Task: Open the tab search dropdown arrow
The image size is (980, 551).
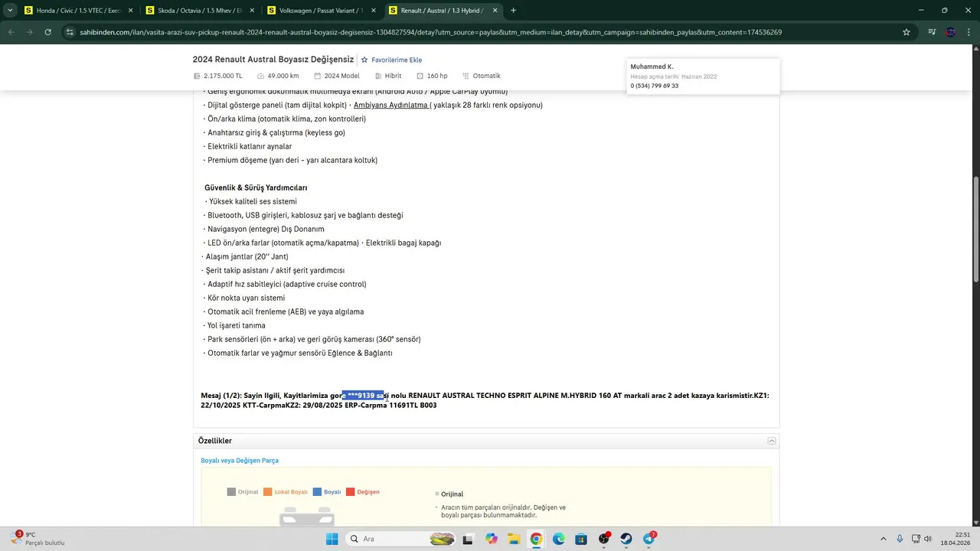Action: pos(10,11)
